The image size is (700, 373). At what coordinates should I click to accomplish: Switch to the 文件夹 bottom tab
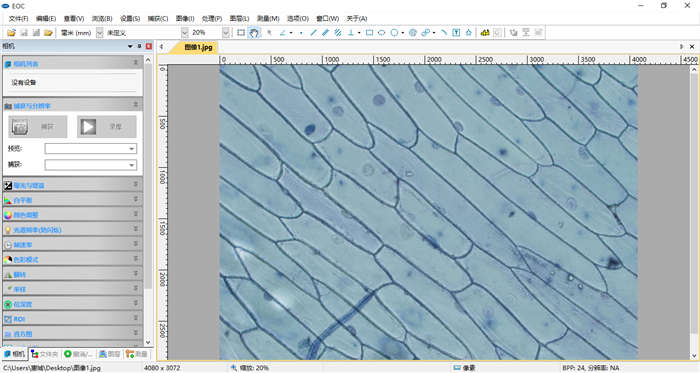(45, 354)
